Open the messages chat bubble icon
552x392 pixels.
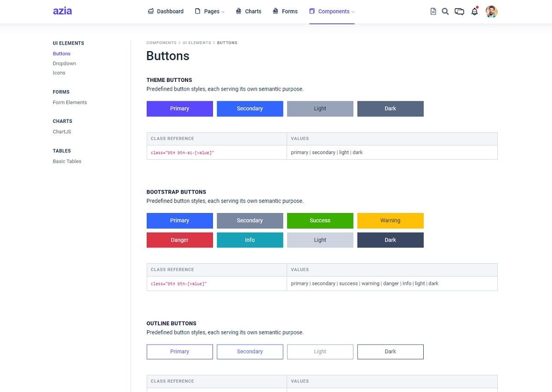(460, 11)
